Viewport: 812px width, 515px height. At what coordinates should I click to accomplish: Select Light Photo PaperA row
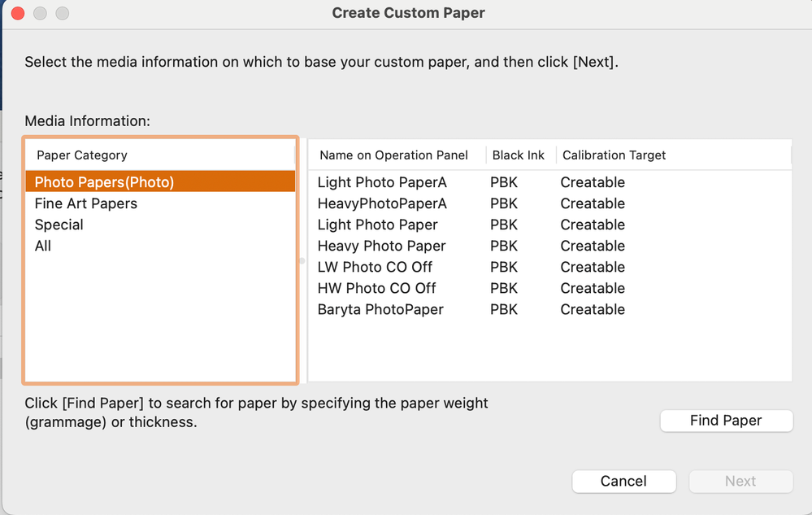382,182
